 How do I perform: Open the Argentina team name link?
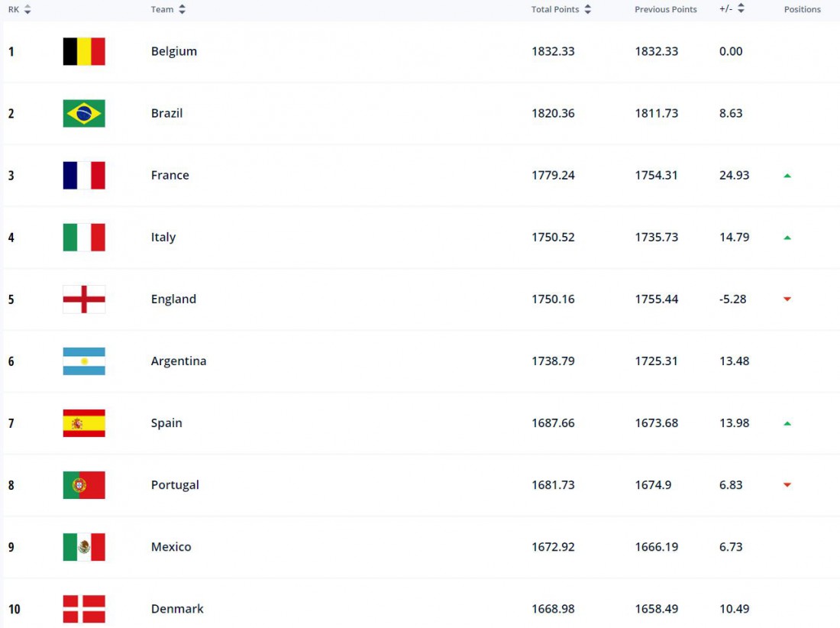coord(179,361)
